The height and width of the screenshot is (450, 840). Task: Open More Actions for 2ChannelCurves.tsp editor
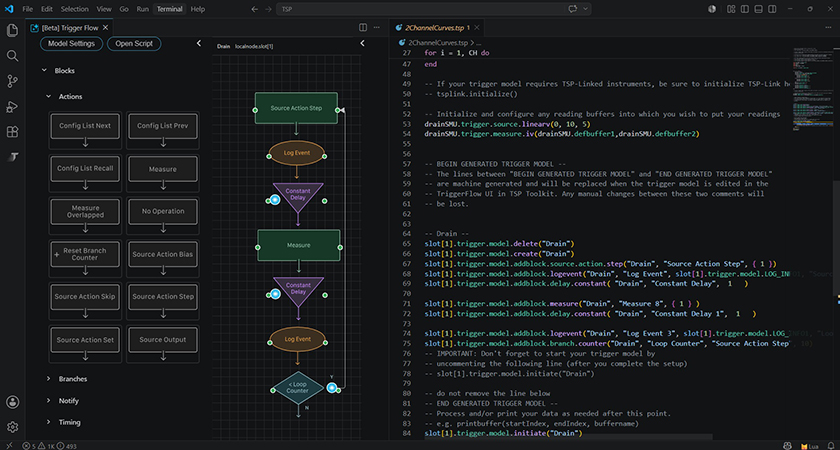tap(827, 27)
